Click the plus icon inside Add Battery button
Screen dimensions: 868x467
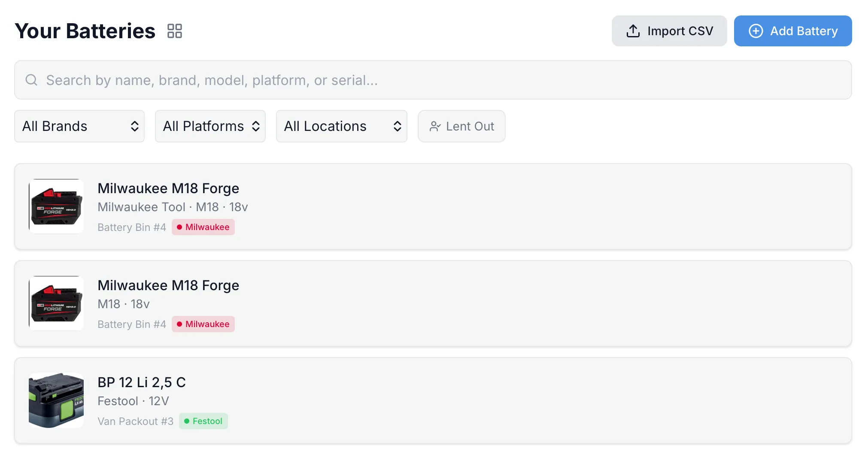coord(756,31)
